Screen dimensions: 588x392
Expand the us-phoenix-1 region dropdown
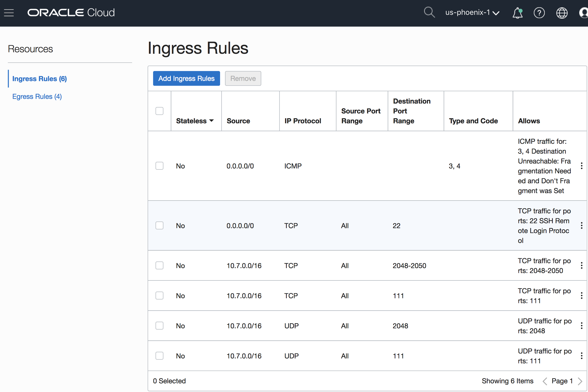(x=472, y=12)
